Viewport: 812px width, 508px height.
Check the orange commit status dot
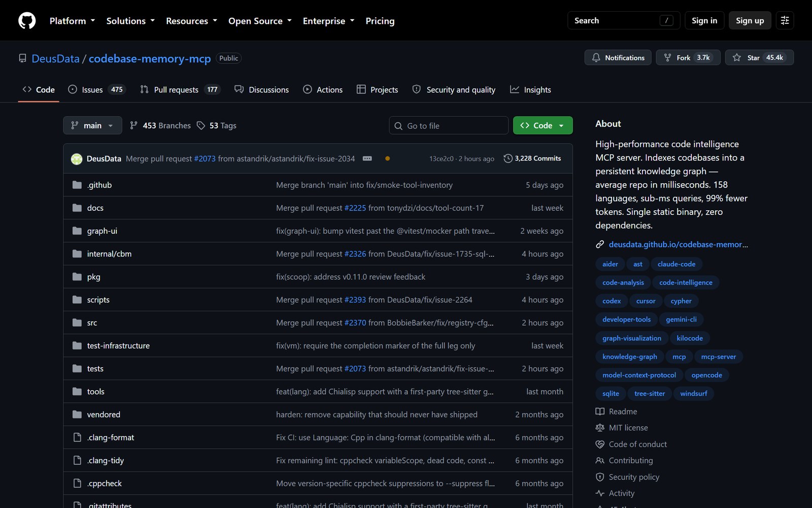pyautogui.click(x=387, y=158)
